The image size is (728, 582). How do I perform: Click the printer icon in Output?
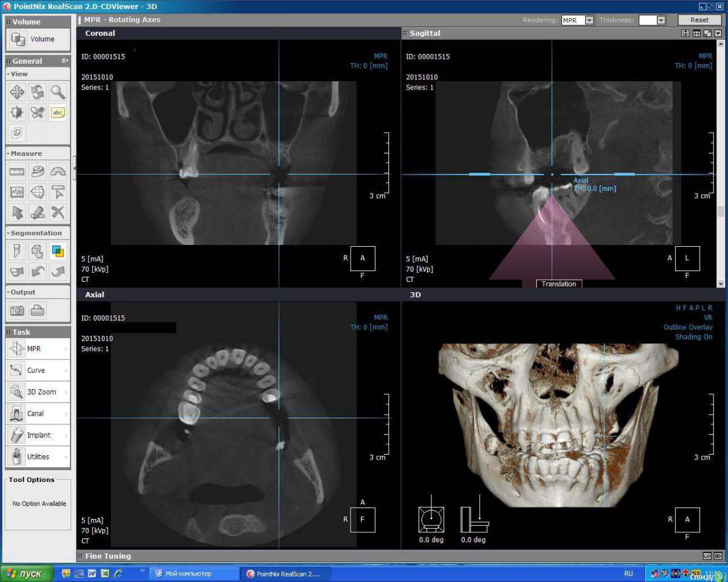38,310
